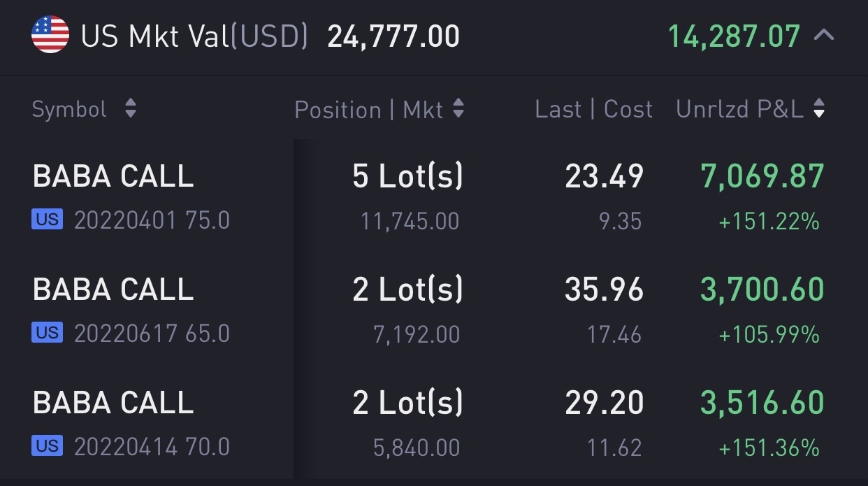Open BABA CALL 20220401 75.0 position

point(434,196)
